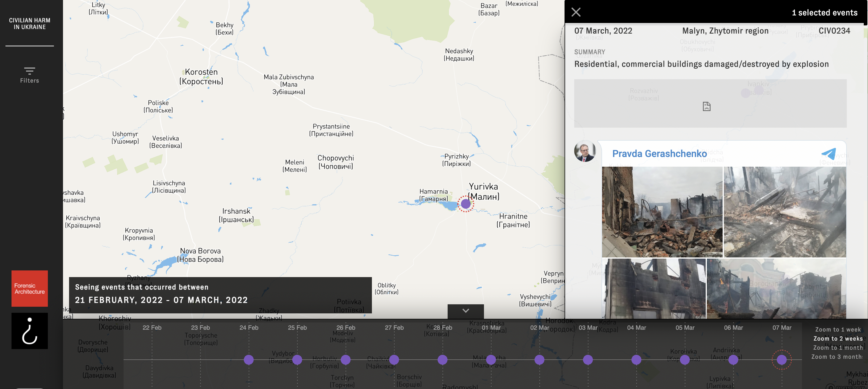Select the 28 Feb timeline event dot
The image size is (868, 389).
pos(442,360)
